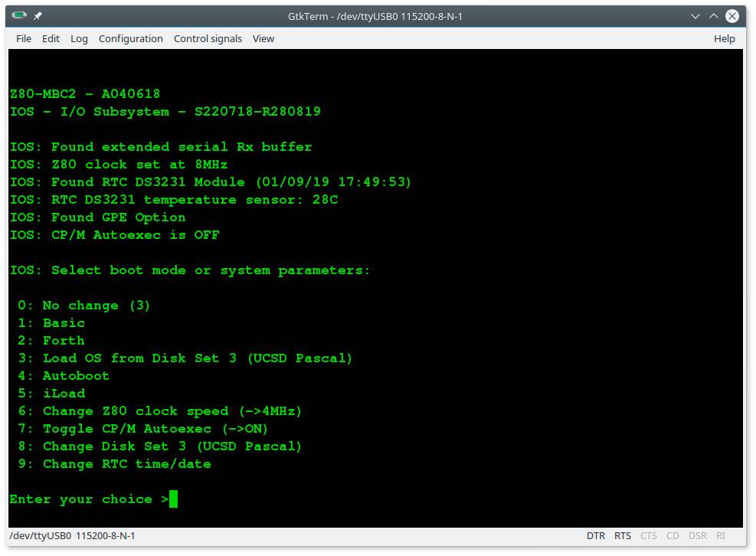The height and width of the screenshot is (556, 756).
Task: Click the DTR status indicator
Action: click(595, 536)
